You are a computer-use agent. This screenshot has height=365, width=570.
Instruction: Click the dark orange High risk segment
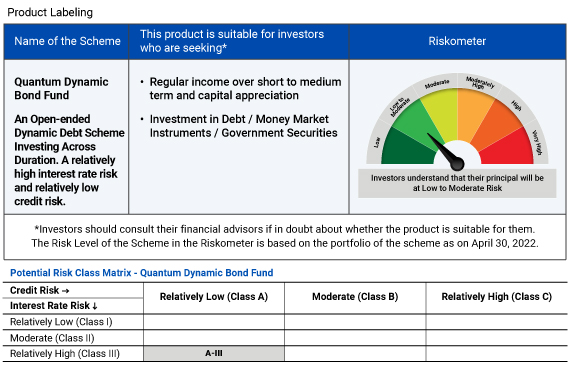(497, 124)
